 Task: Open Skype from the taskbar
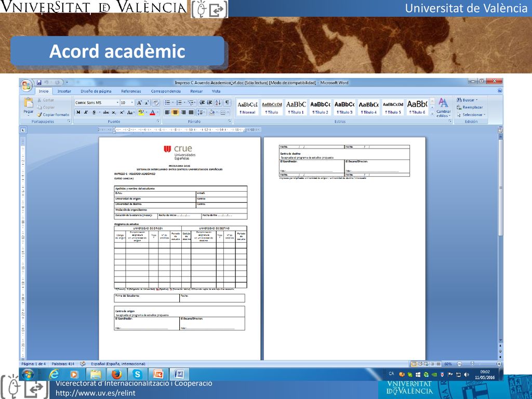(137, 374)
